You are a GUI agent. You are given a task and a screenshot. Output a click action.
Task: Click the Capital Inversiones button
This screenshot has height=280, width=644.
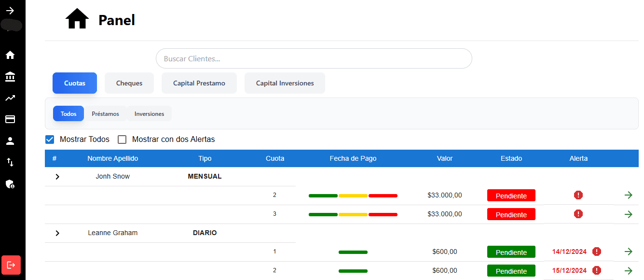(285, 83)
